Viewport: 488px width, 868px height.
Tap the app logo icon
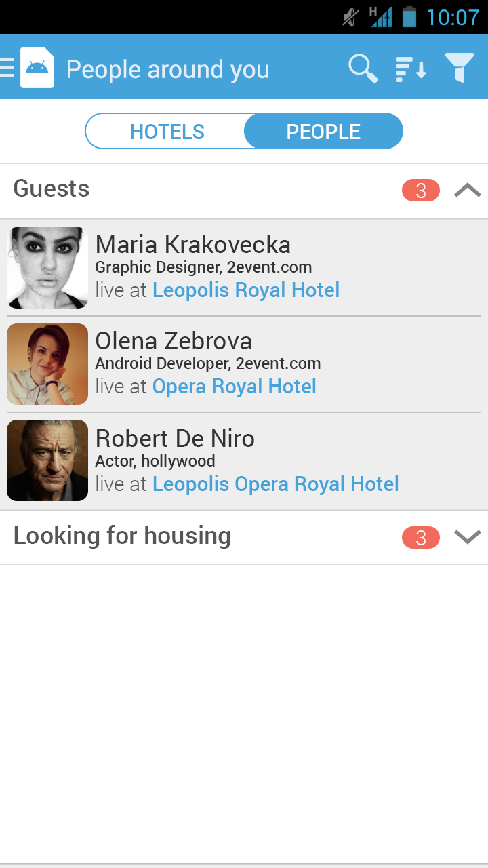tap(37, 68)
